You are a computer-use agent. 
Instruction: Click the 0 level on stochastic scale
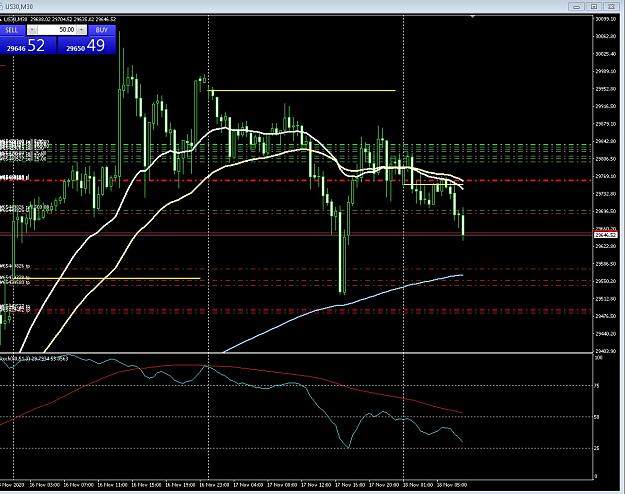click(x=596, y=476)
